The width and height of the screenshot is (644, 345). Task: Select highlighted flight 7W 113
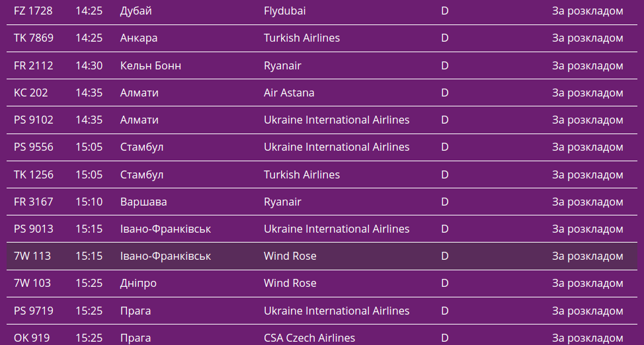point(32,256)
